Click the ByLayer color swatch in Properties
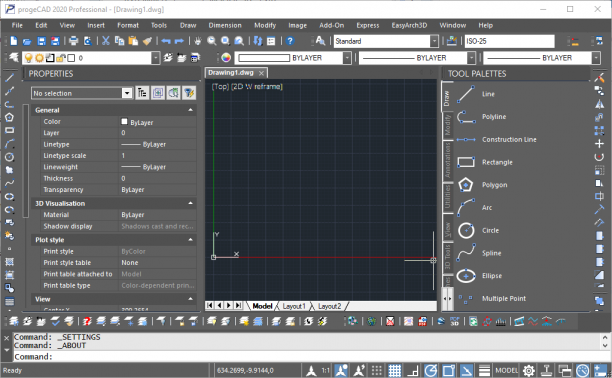 pyautogui.click(x=124, y=121)
